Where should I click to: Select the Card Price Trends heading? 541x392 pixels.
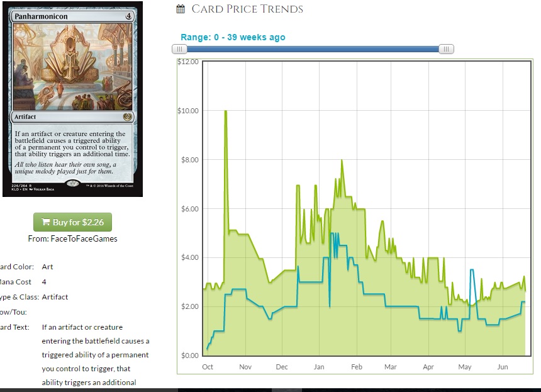tap(247, 9)
